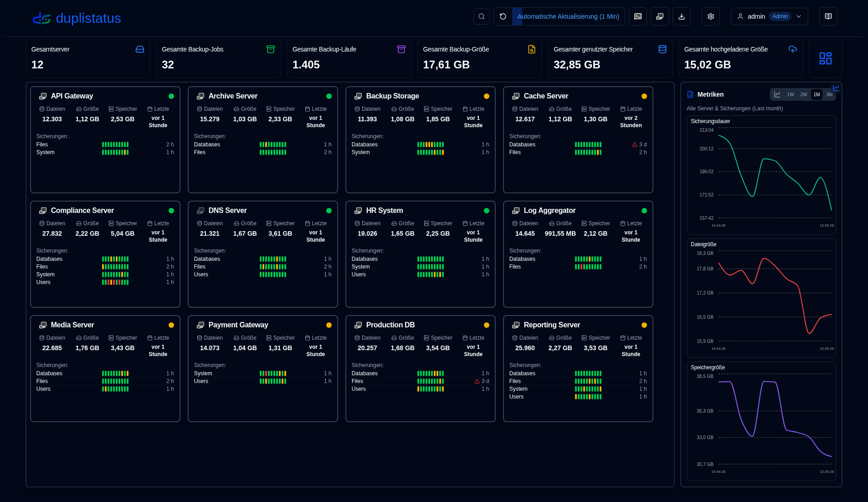Screen dimensions: 868x502
Task: Select the 2W time range tab
Action: coord(804,94)
